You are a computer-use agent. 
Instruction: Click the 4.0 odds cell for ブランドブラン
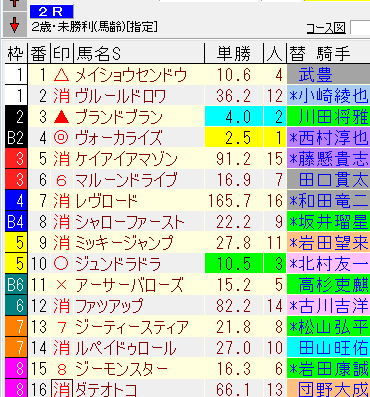[234, 117]
